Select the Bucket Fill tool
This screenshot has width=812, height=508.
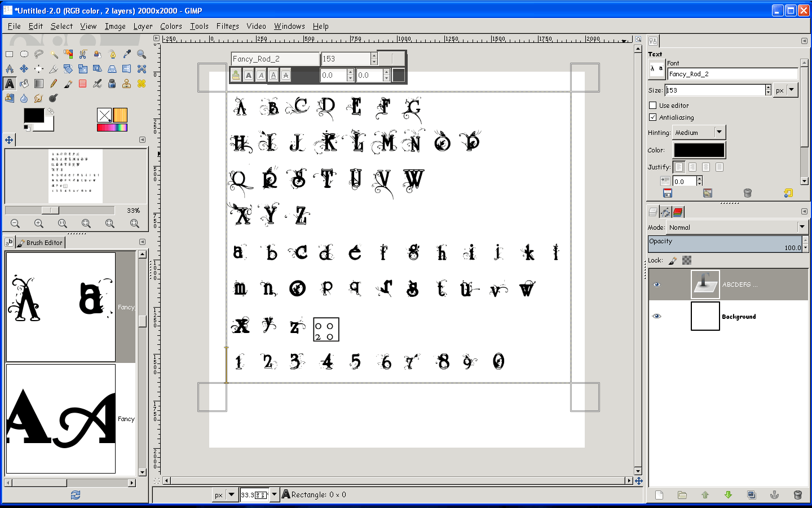pos(24,84)
